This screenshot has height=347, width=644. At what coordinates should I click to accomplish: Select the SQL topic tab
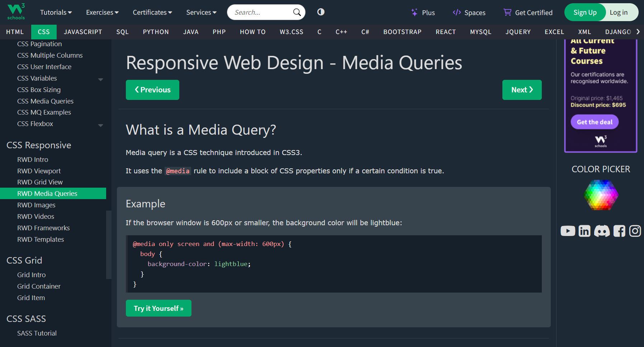tap(122, 32)
